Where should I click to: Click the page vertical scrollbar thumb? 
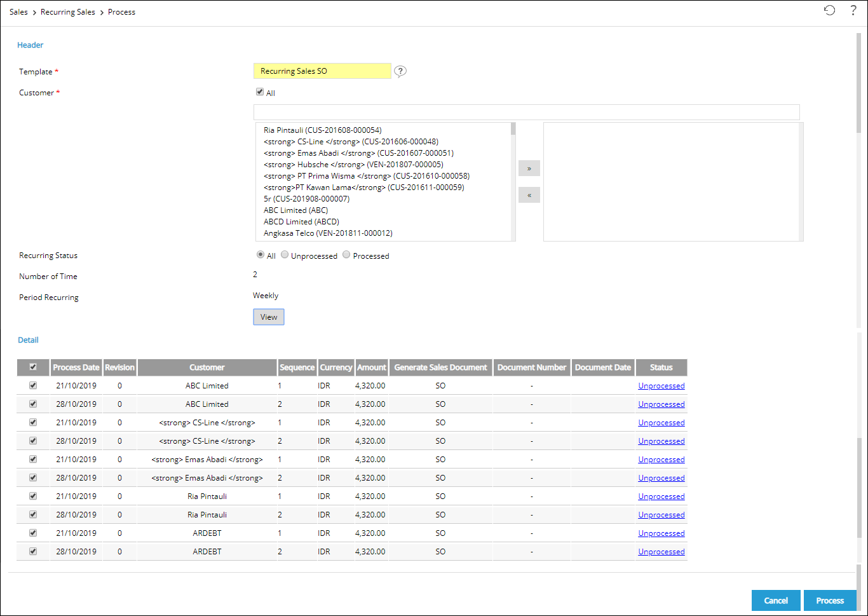[x=858, y=83]
